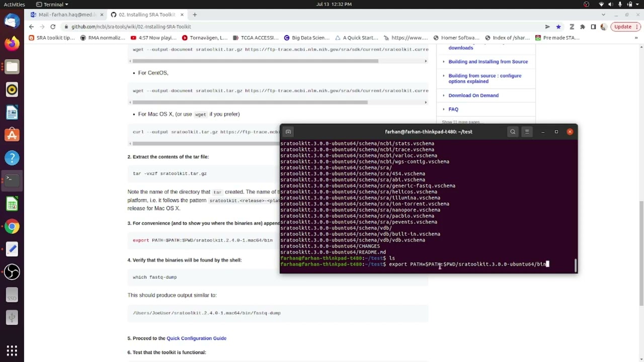Viewport: 644px width, 362px height.
Task: Focus Terminal from the dock
Action: point(12,180)
